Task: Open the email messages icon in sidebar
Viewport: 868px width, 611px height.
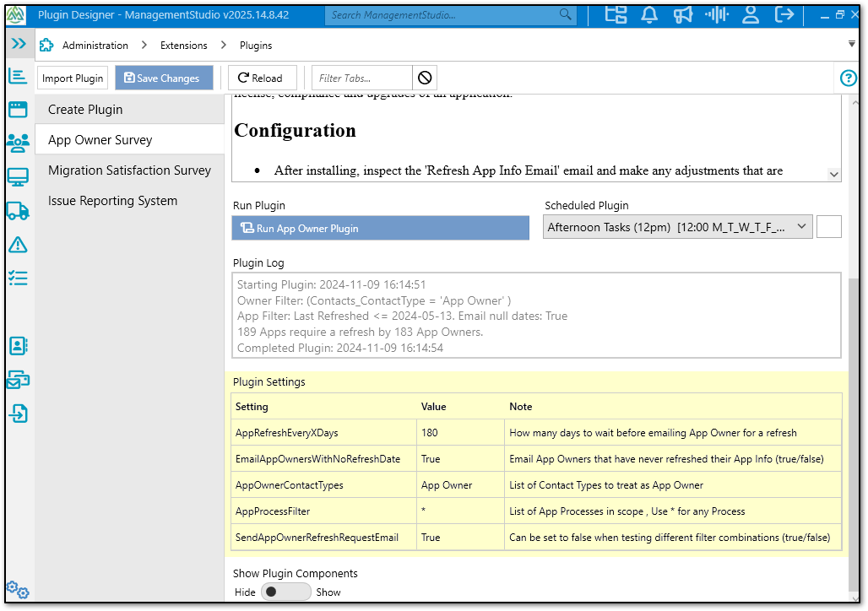Action: [x=19, y=381]
